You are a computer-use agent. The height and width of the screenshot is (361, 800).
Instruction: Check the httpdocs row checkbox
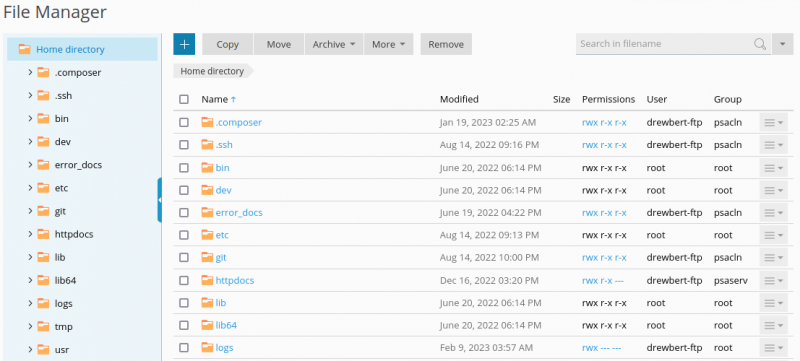point(184,280)
